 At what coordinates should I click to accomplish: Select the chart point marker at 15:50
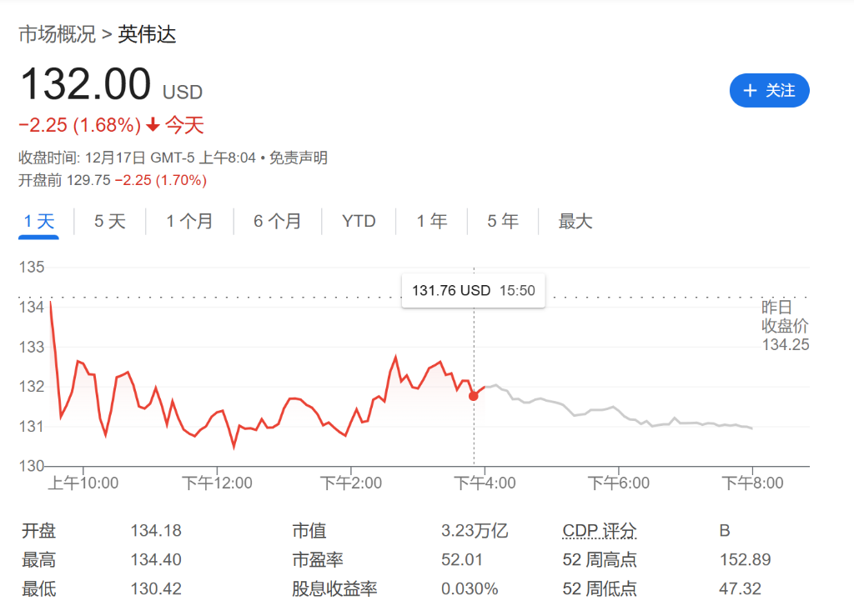pyautogui.click(x=474, y=395)
